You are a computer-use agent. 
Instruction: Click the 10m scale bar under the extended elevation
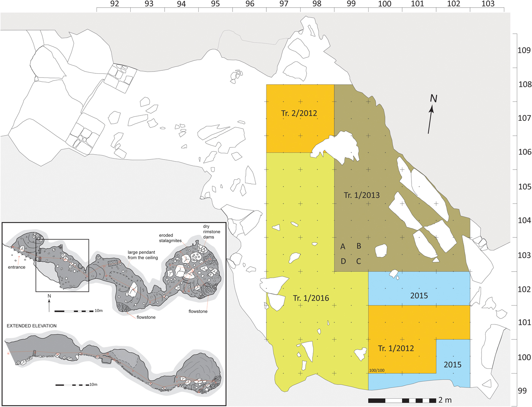coord(72,385)
